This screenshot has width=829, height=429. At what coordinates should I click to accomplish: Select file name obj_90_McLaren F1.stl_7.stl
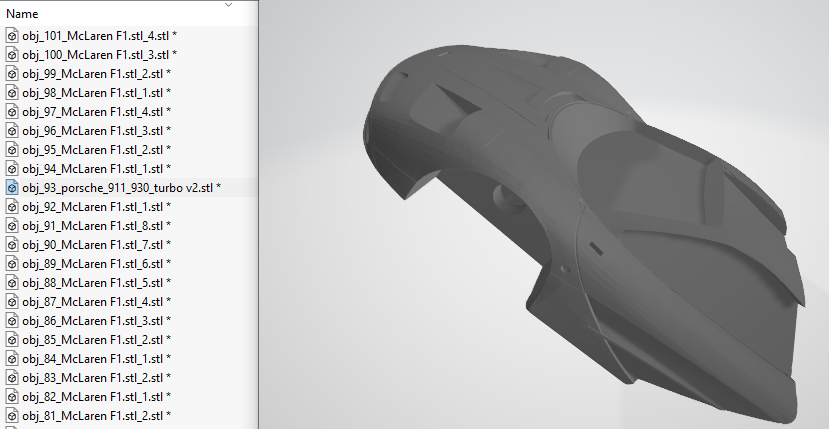coord(97,245)
